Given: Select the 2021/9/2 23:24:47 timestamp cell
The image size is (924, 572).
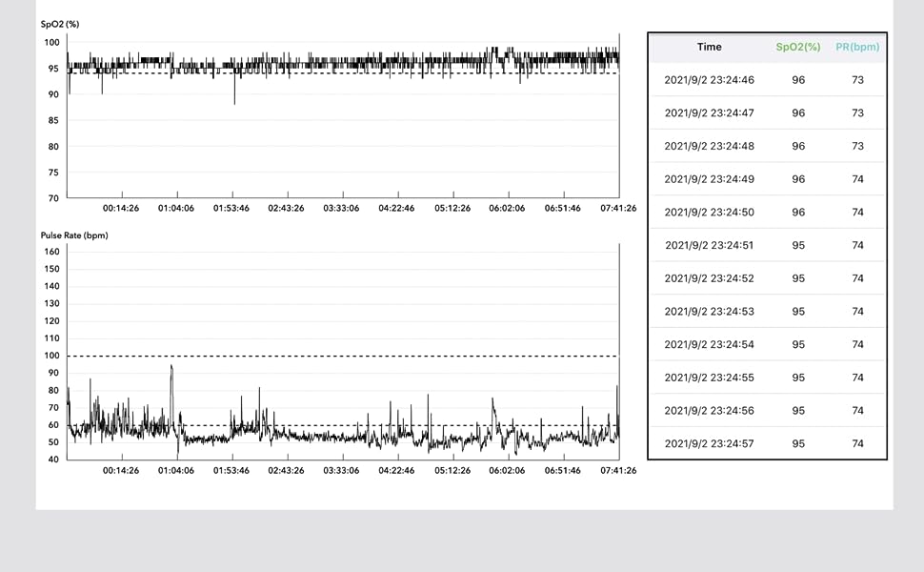Looking at the screenshot, I should pyautogui.click(x=709, y=112).
